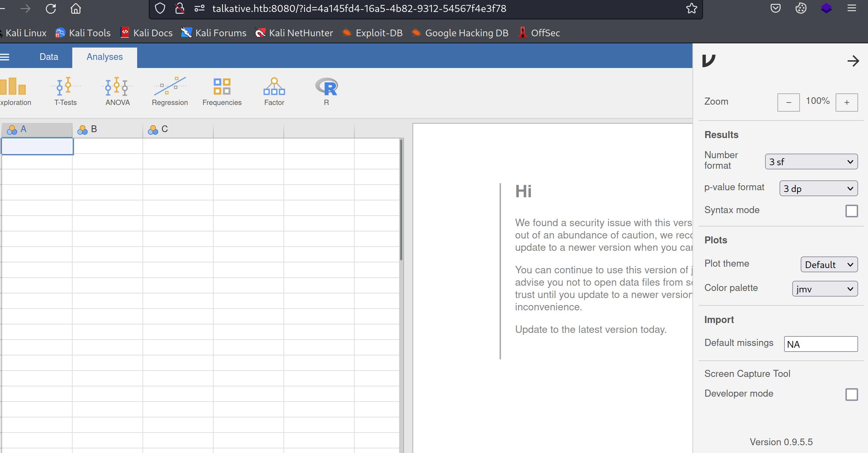Switch to the Data tab
Viewport: 868px width, 453px height.
click(x=49, y=57)
